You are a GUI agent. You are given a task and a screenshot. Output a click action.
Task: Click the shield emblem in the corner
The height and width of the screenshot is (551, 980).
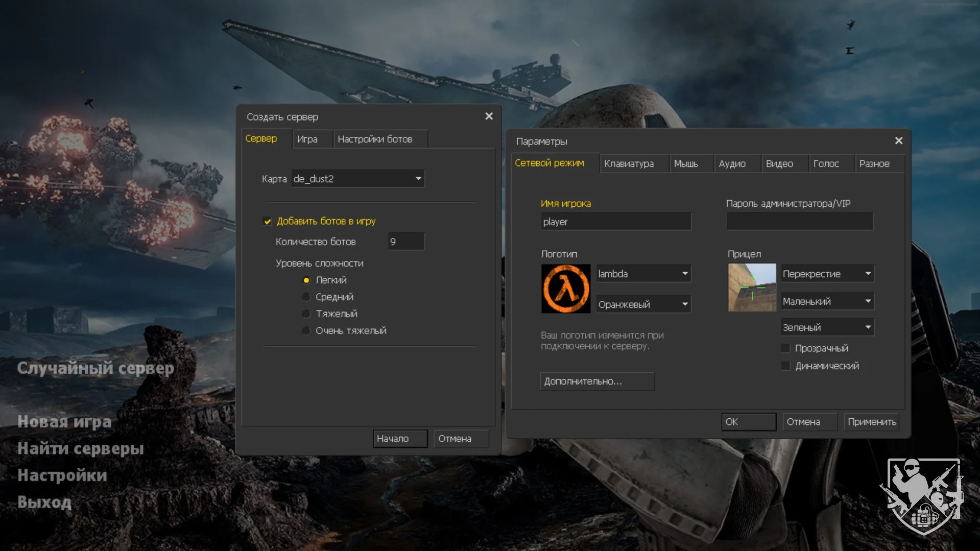click(x=922, y=494)
